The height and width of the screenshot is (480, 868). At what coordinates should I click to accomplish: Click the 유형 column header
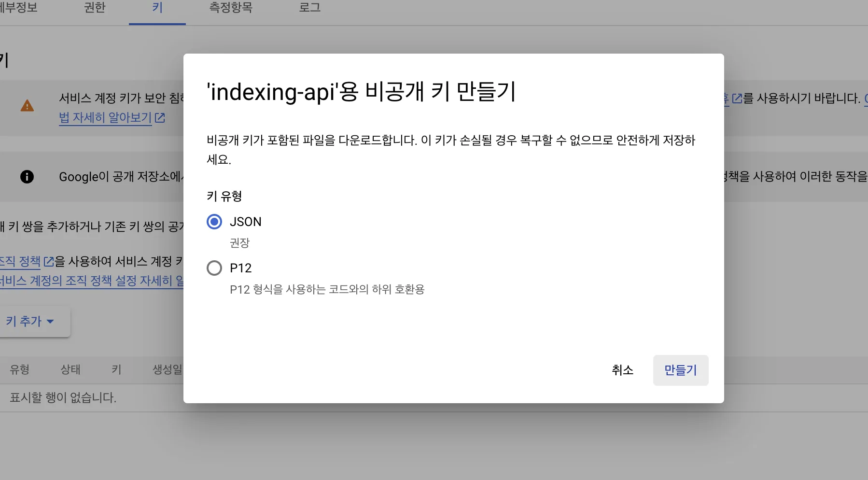click(20, 369)
